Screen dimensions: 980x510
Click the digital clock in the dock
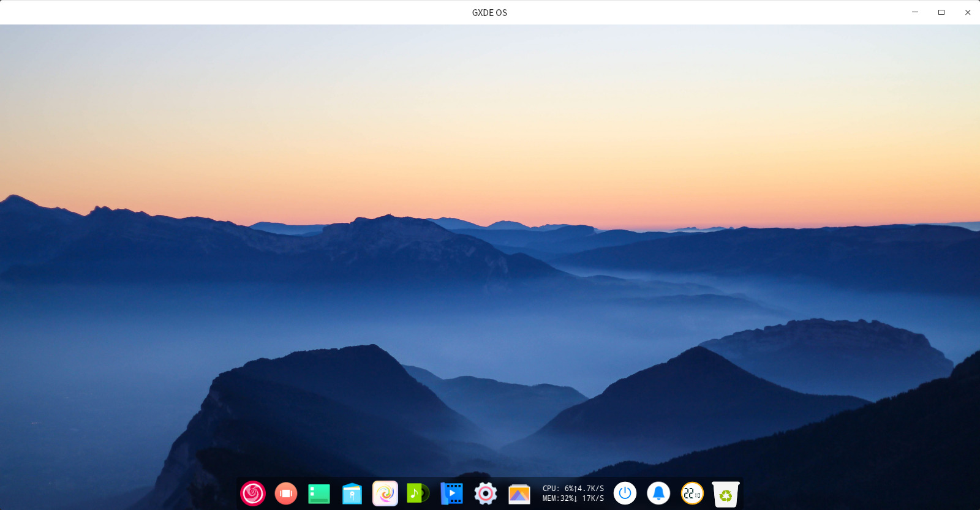click(x=692, y=493)
